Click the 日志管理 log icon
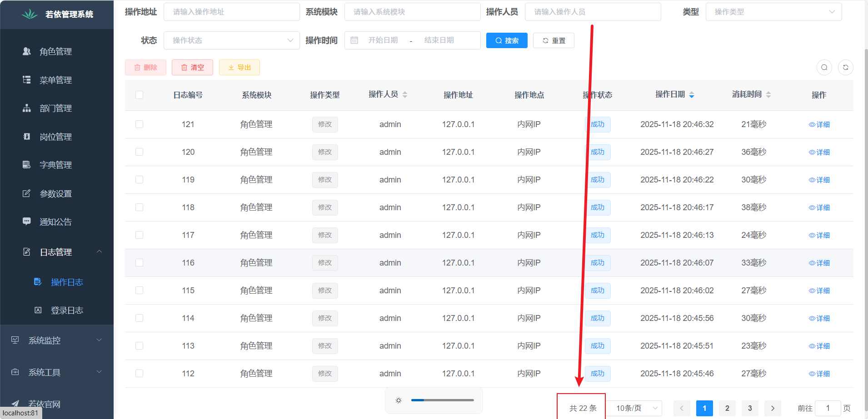Viewport: 868px width, 419px height. pos(27,252)
